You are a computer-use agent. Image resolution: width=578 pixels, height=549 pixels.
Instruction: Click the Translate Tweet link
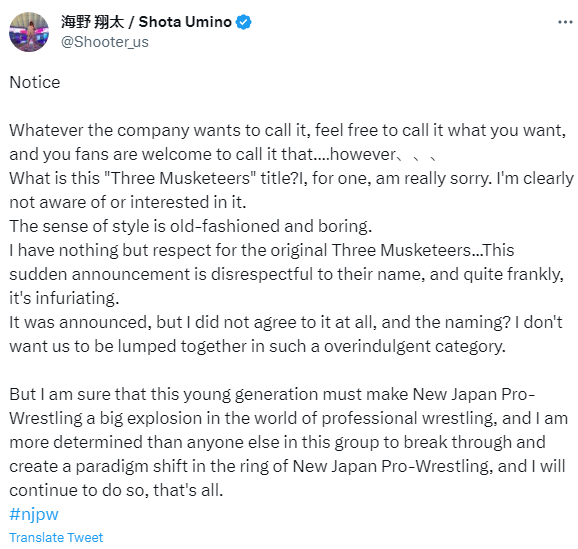[x=56, y=538]
